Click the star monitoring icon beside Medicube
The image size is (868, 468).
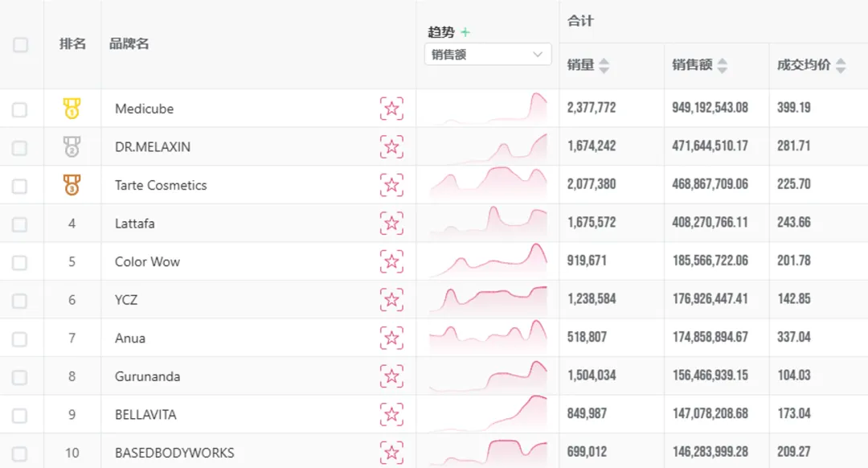coord(391,109)
